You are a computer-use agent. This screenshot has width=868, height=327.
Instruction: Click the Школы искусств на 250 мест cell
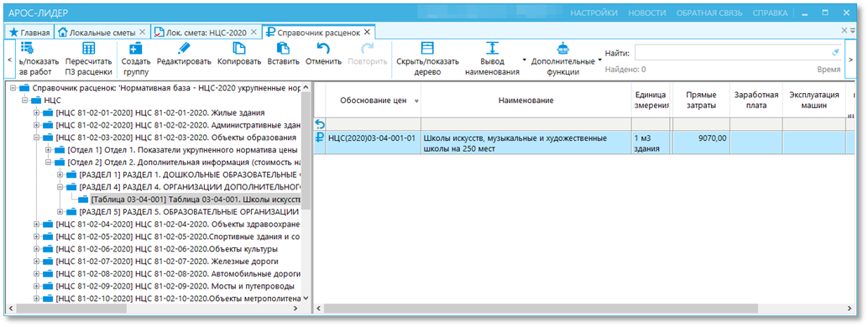[526, 143]
